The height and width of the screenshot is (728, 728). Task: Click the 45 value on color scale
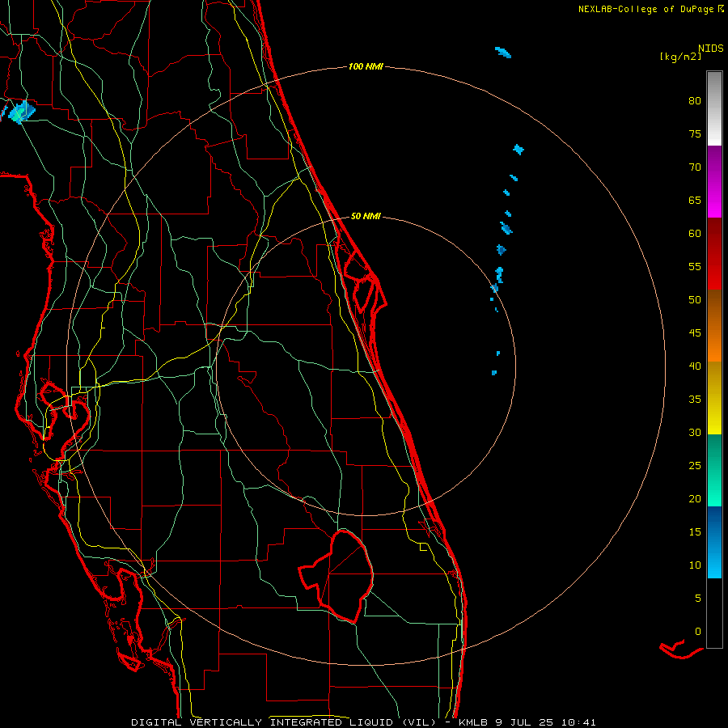pyautogui.click(x=695, y=333)
